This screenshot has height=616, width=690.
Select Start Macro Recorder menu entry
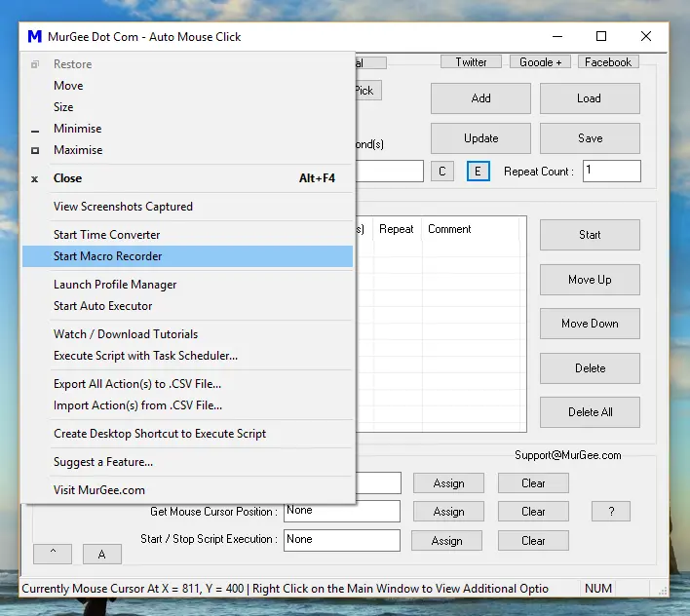tap(107, 256)
